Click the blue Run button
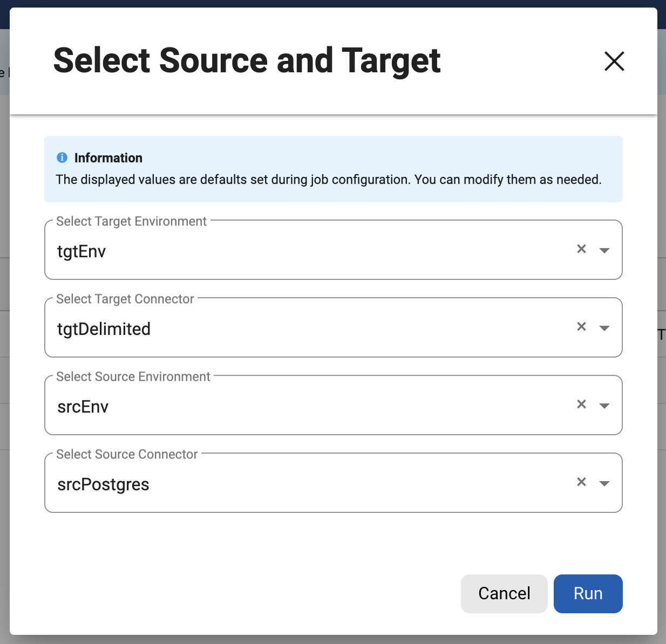The height and width of the screenshot is (644, 666). pos(588,593)
